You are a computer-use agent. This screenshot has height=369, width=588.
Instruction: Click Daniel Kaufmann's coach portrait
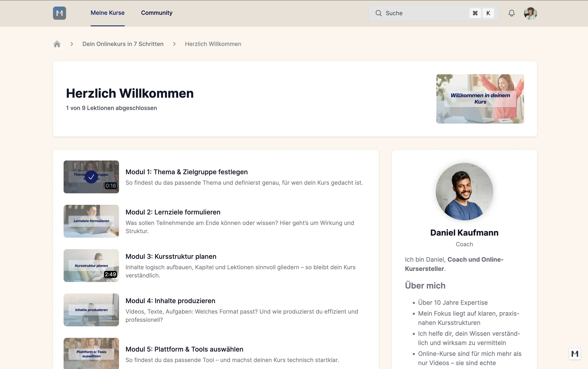coord(464,191)
